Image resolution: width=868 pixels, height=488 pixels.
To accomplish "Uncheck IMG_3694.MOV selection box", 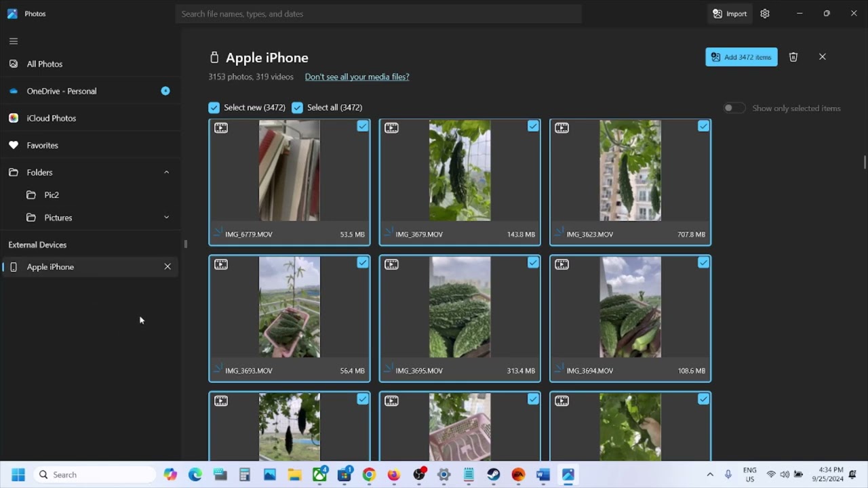I will click(x=703, y=262).
